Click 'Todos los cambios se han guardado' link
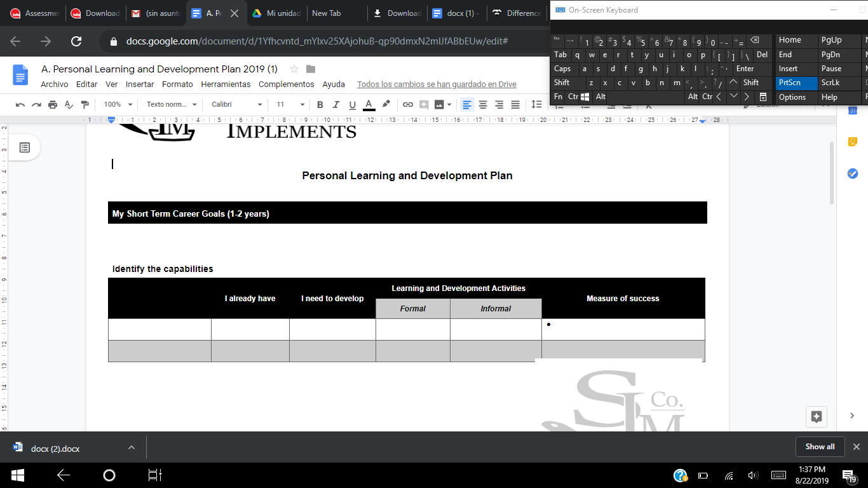The width and height of the screenshot is (868, 488). point(437,85)
